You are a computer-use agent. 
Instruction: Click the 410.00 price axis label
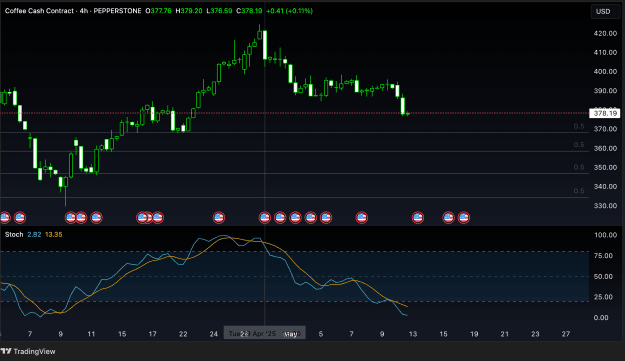(605, 53)
